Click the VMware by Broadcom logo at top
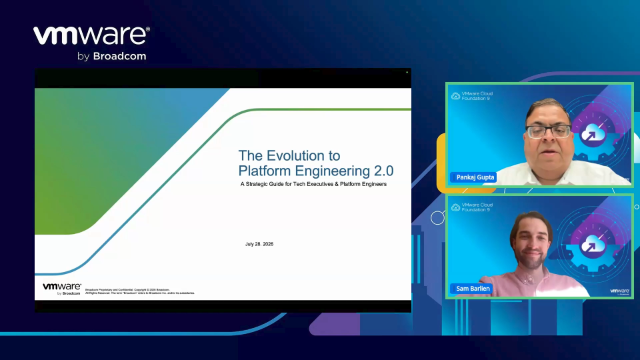The image size is (640, 360). (x=91, y=44)
